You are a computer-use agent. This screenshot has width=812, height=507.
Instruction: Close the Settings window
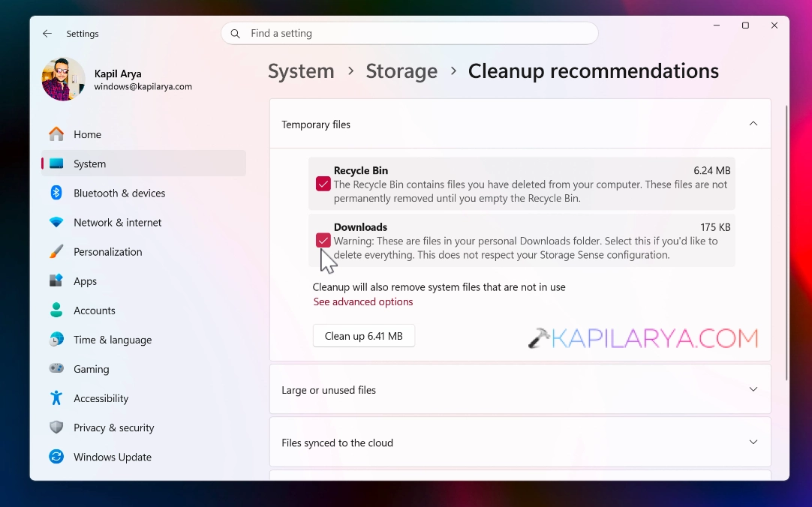click(x=774, y=25)
